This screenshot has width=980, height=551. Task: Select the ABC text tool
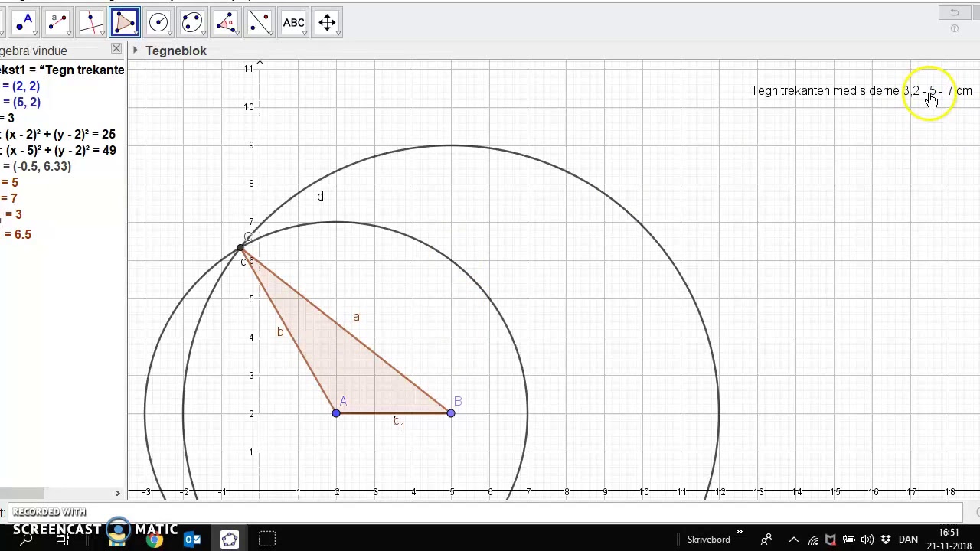click(x=293, y=22)
